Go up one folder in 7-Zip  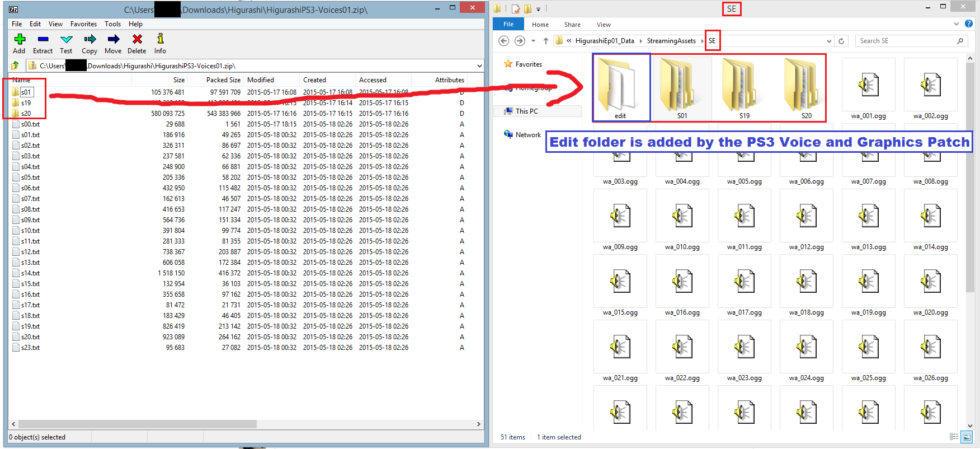pos(16,66)
